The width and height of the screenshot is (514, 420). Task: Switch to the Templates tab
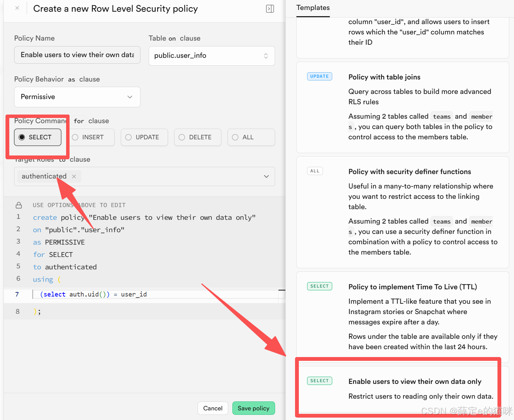[313, 8]
